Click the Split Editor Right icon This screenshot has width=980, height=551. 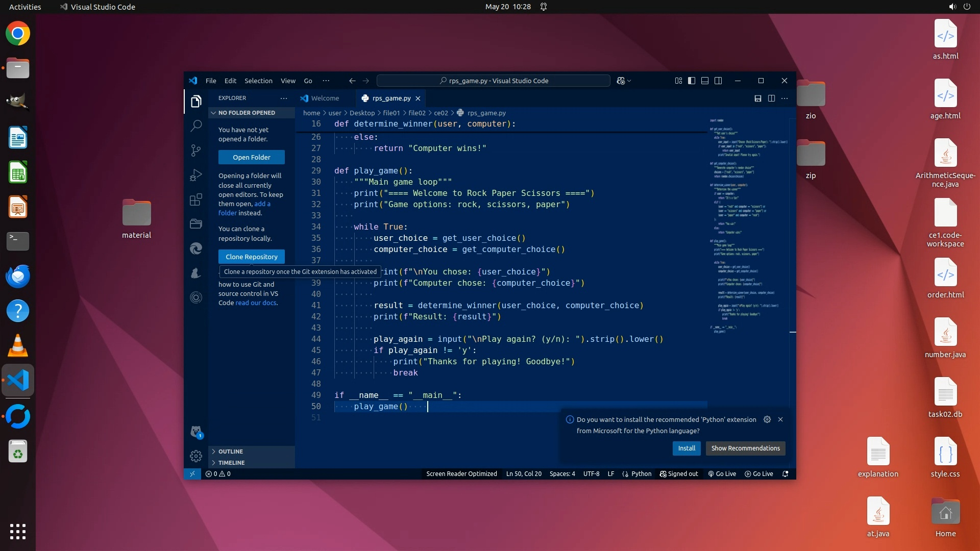771,98
